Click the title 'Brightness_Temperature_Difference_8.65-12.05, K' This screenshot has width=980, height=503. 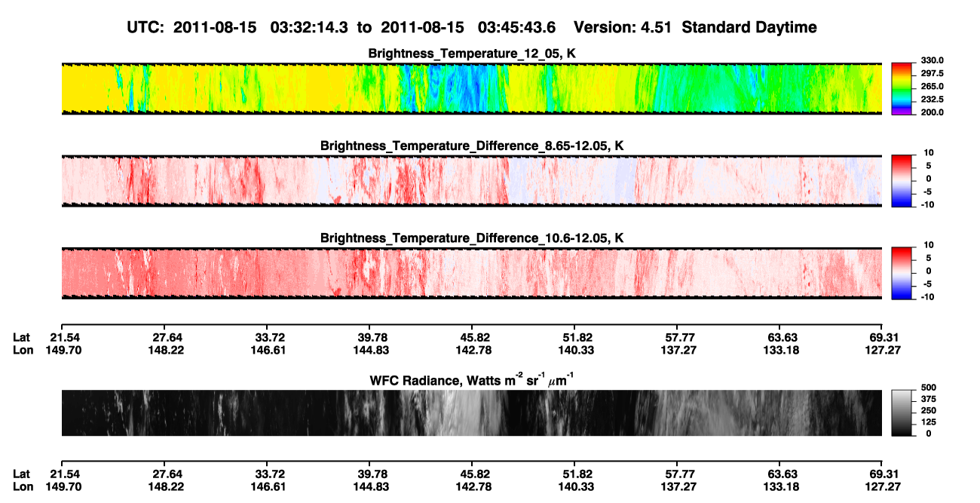(472, 146)
